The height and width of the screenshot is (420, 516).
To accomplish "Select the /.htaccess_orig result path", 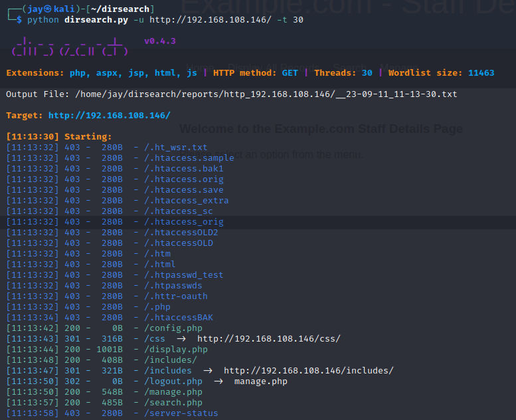I will [184, 222].
